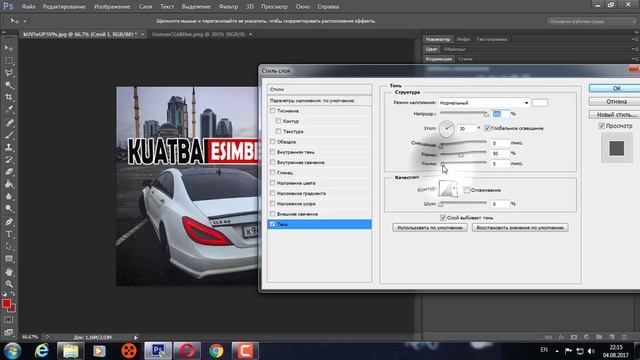The width and height of the screenshot is (640, 360).
Task: Open the Файл menu
Action: point(28,7)
